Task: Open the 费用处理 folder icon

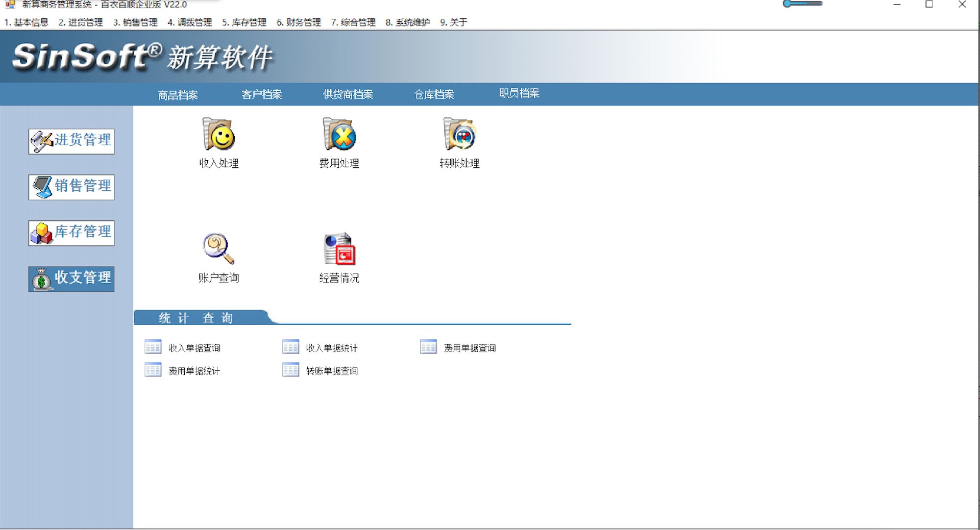Action: [x=339, y=134]
